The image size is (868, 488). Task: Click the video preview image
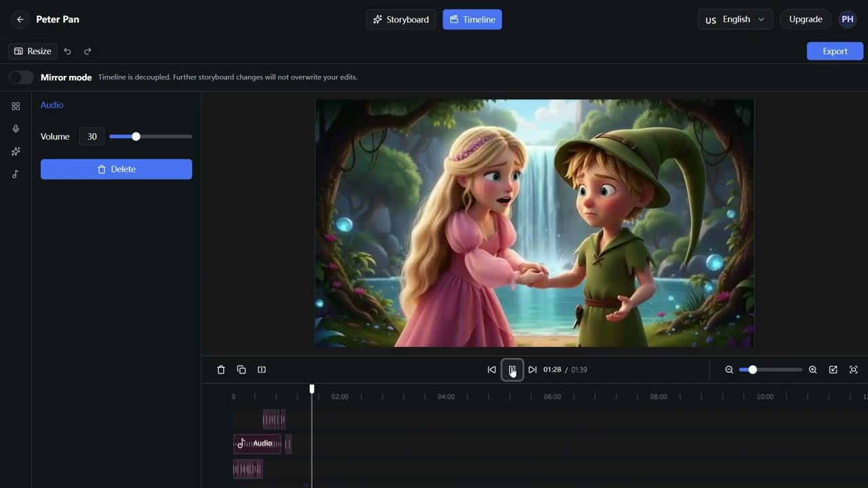point(534,223)
